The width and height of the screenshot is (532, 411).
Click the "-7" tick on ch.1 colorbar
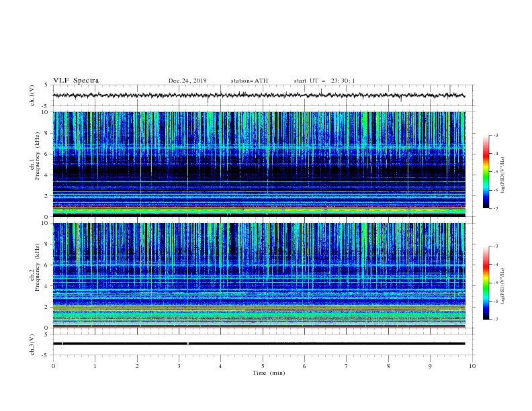click(x=495, y=208)
